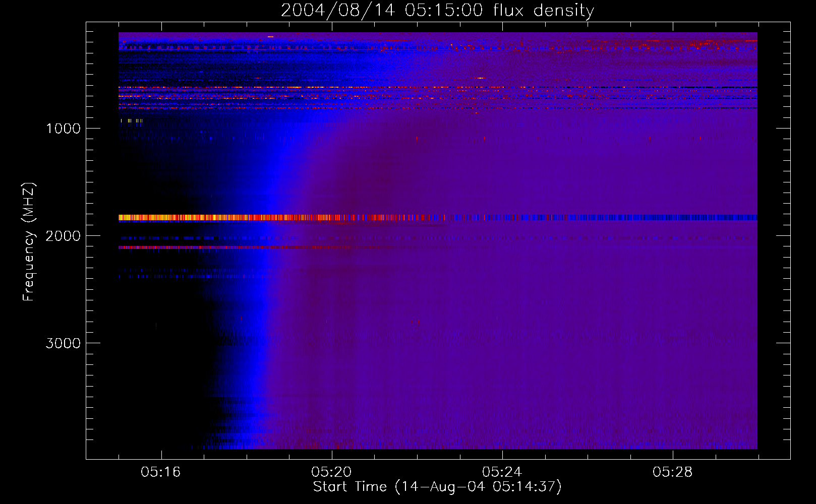Click the 05:16 time tick label

161,472
